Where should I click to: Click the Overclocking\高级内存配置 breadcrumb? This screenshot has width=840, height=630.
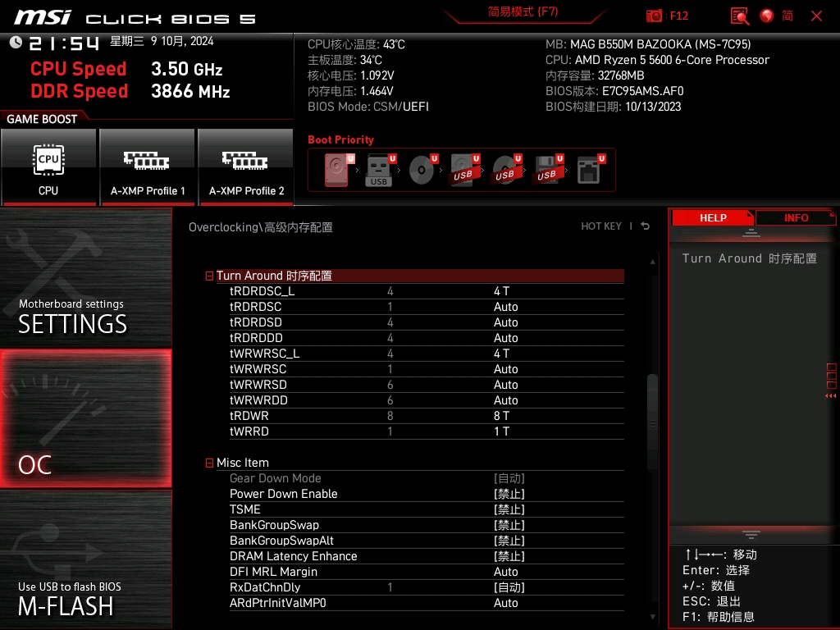pos(260,227)
